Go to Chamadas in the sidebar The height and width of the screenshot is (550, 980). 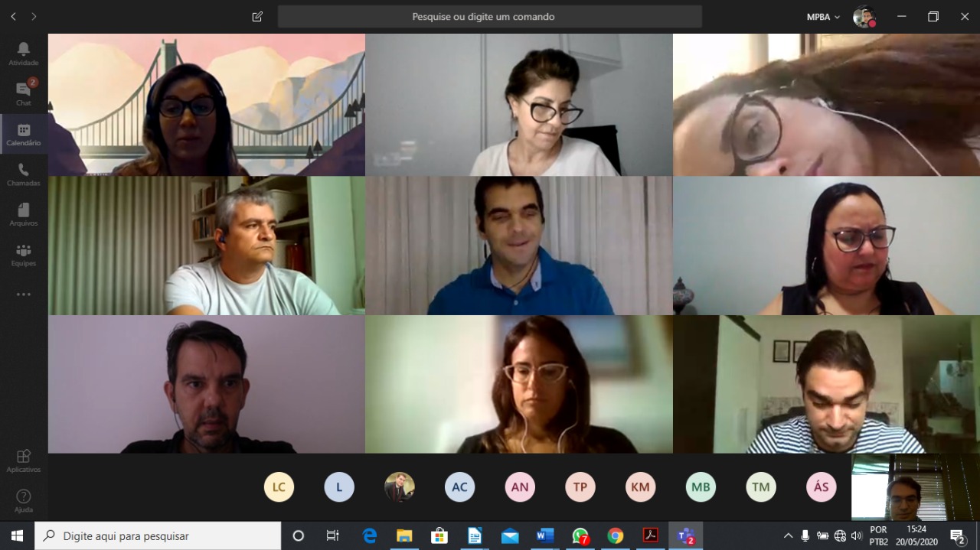click(24, 174)
